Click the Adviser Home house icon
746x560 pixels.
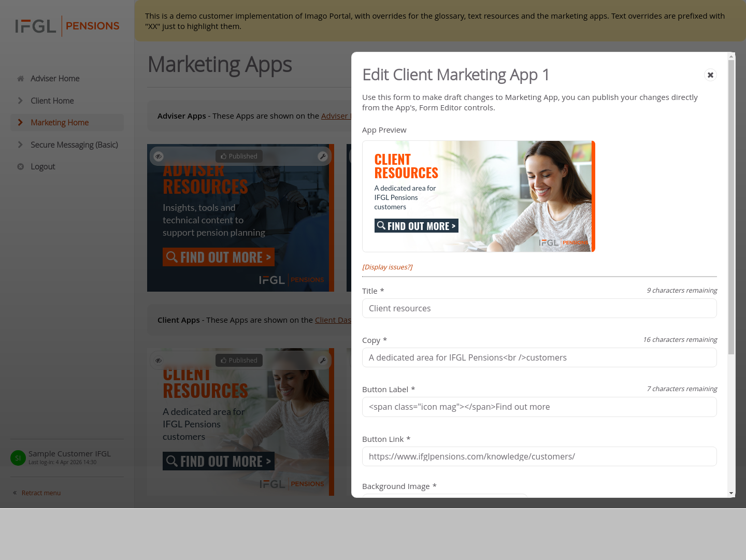[21, 79]
